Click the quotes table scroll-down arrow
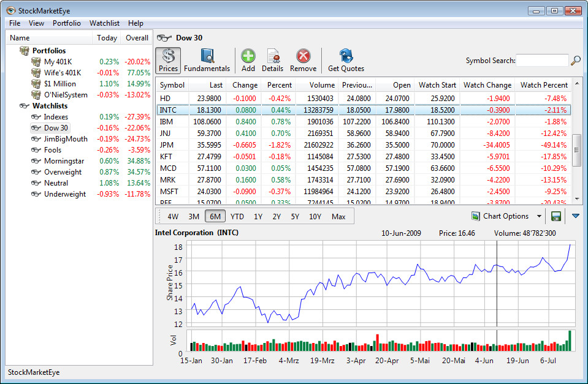 (577, 199)
